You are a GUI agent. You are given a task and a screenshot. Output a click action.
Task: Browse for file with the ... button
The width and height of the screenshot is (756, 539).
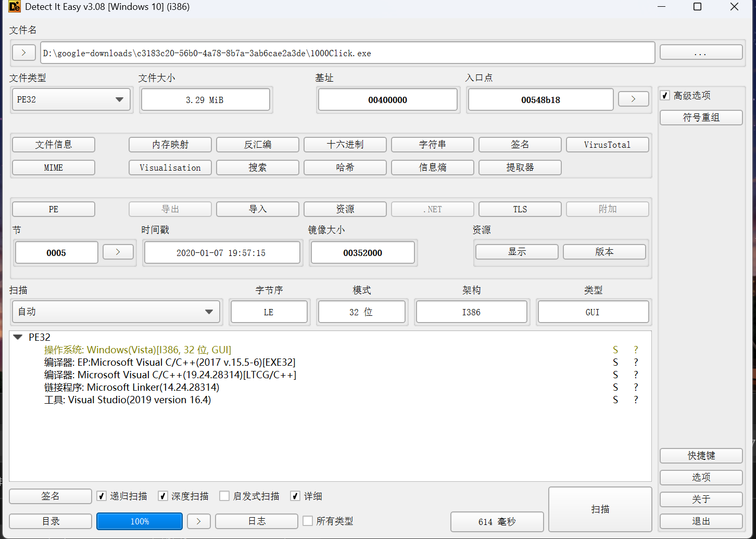click(x=701, y=53)
